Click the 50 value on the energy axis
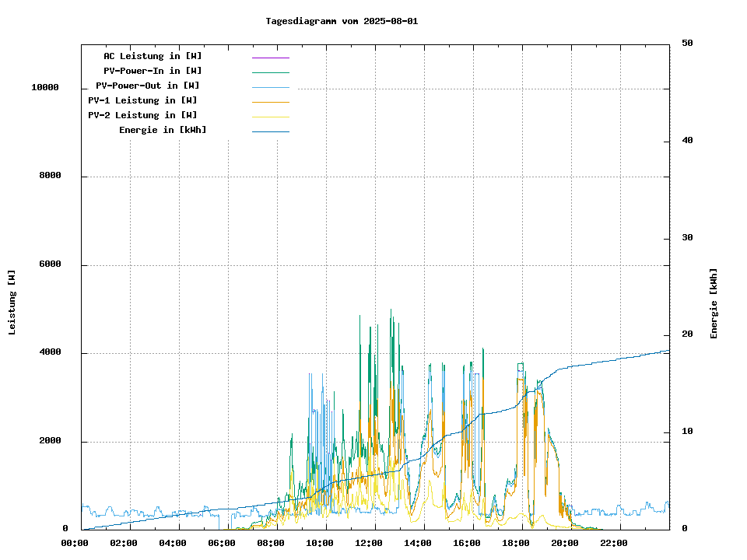The width and height of the screenshot is (747, 560). point(687,44)
